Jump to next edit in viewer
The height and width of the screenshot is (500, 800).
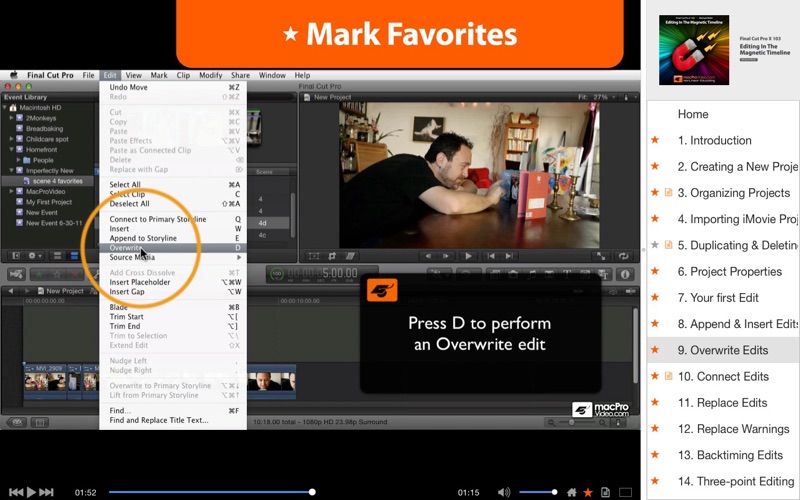point(509,256)
